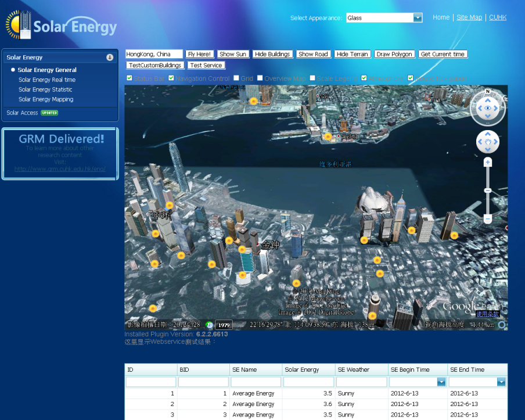Go to Solar Energy Statistic
This screenshot has width=525, height=420.
[45, 89]
